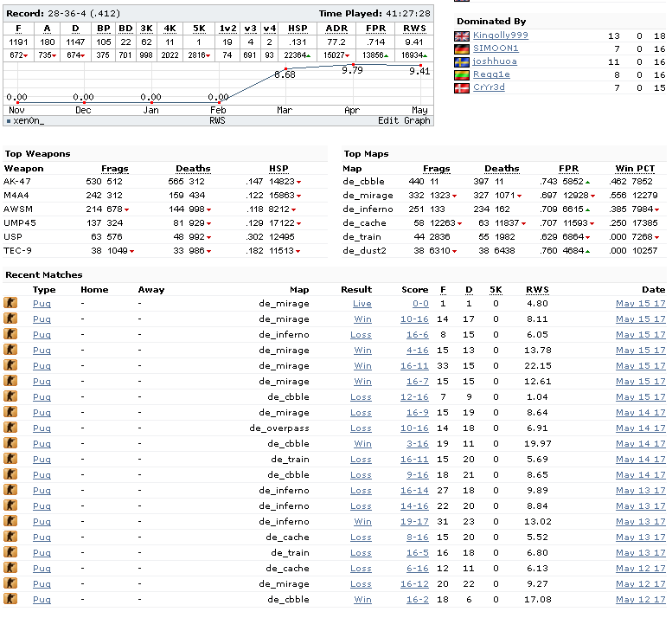The height and width of the screenshot is (618, 672).
Task: Open the Live result link for de_mirage
Action: (x=362, y=304)
